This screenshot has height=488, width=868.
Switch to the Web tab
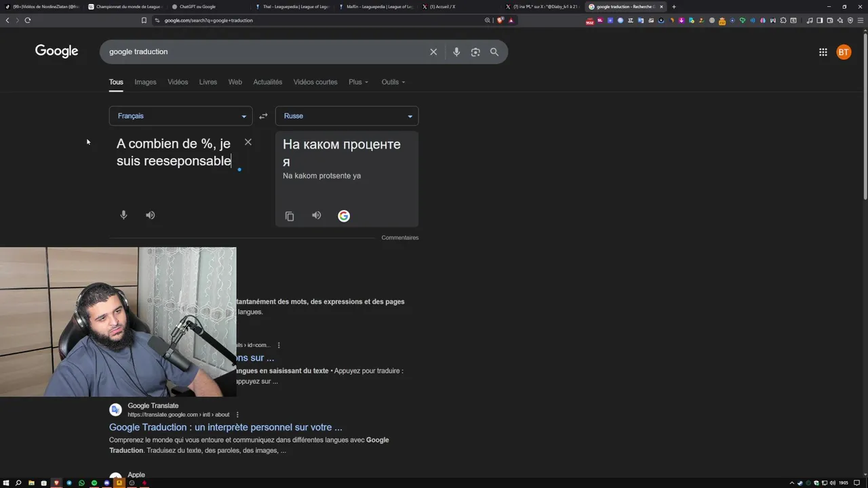235,82
